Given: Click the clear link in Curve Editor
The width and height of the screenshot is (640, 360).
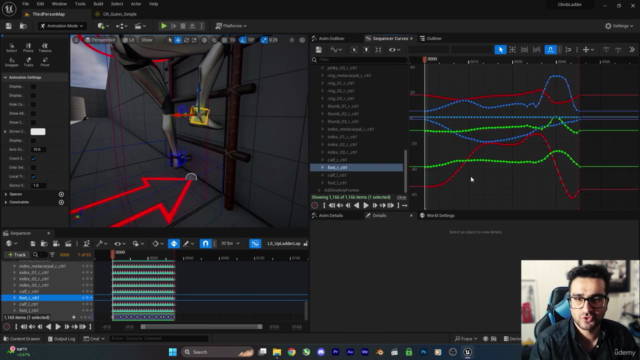Looking at the screenshot, I should point(402,197).
